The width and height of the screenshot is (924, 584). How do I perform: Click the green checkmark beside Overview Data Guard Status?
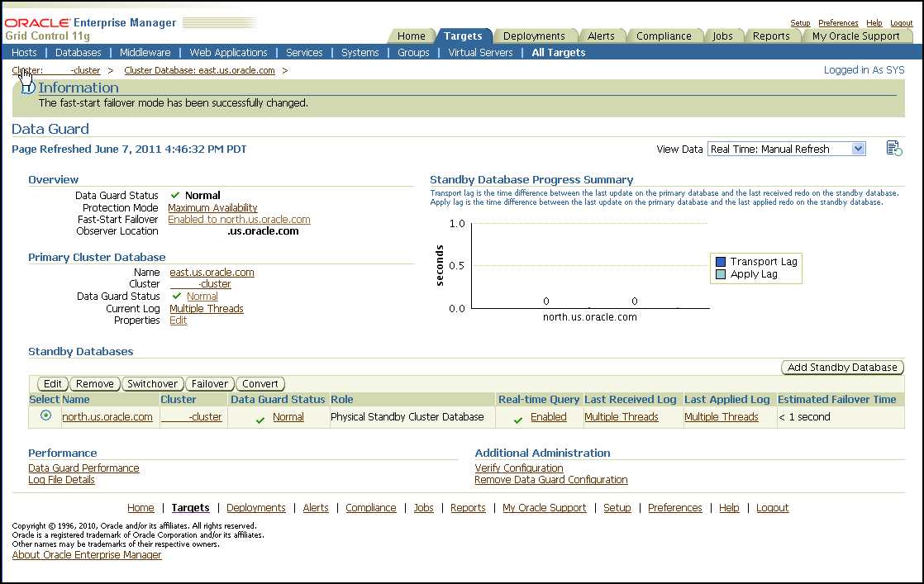click(175, 196)
